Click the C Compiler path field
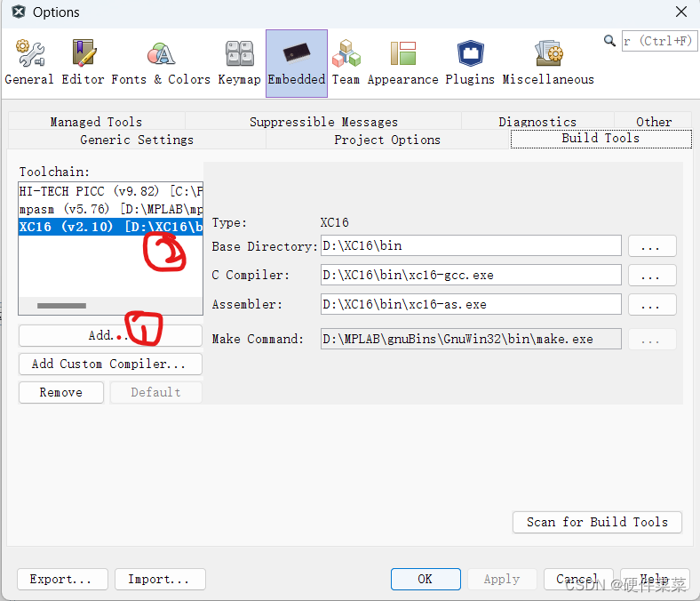This screenshot has height=601, width=700. click(x=471, y=275)
